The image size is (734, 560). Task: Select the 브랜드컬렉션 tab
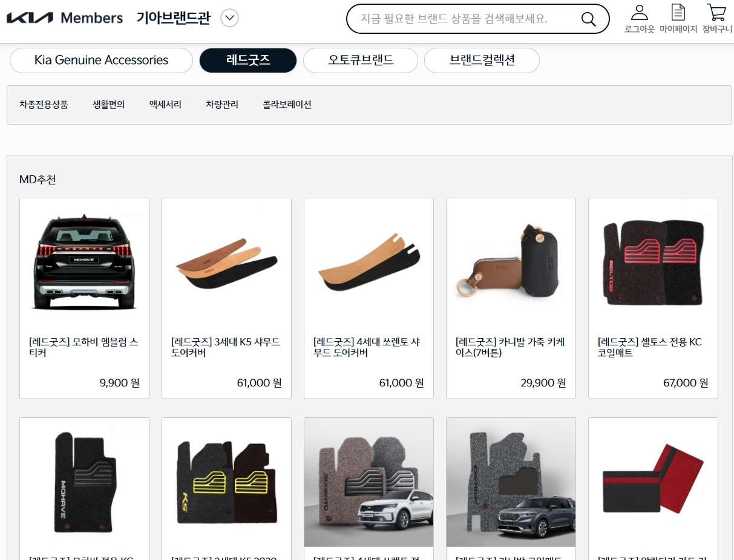(x=482, y=60)
